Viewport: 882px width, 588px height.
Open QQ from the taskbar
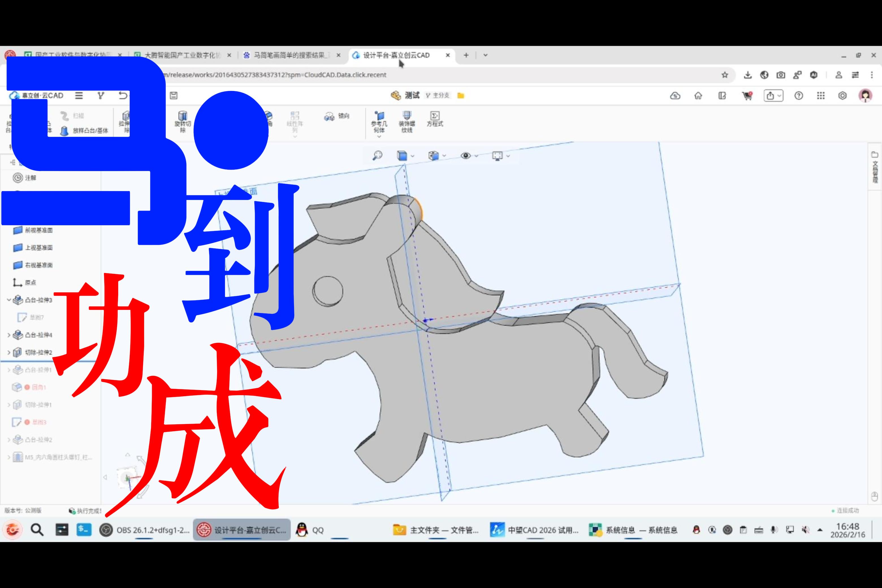(310, 530)
